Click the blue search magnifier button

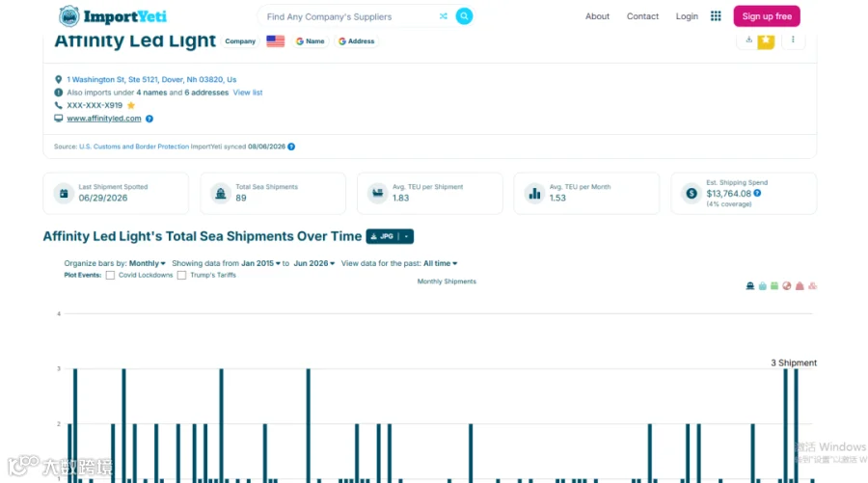point(464,16)
